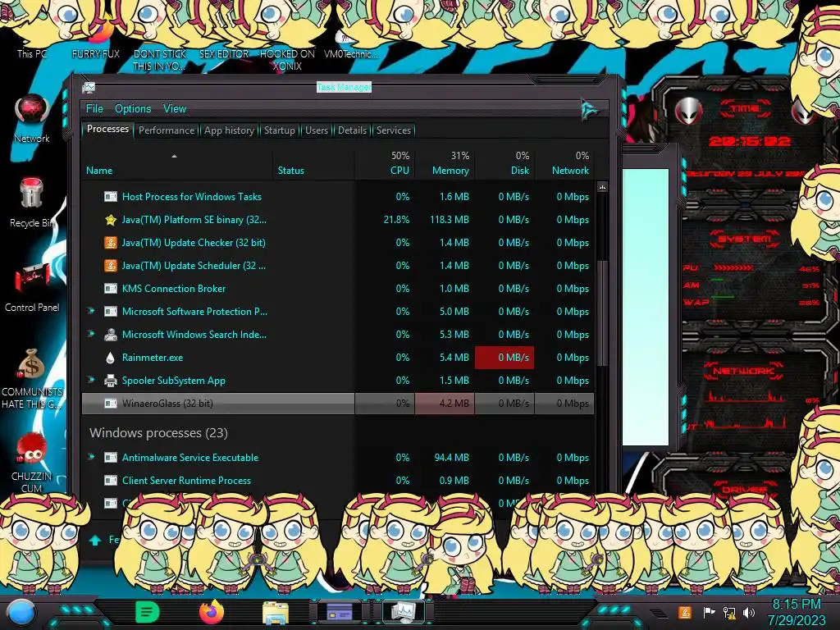840x630 pixels.
Task: Click the volume speaker tray icon
Action: pyautogui.click(x=749, y=612)
